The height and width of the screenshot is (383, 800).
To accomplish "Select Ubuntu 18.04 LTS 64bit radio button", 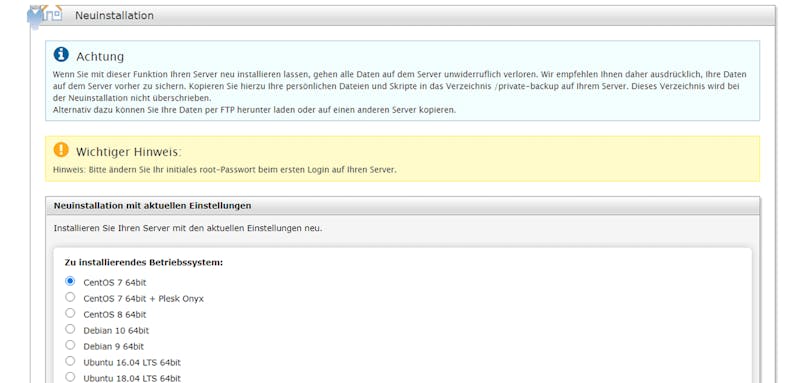I will click(70, 377).
